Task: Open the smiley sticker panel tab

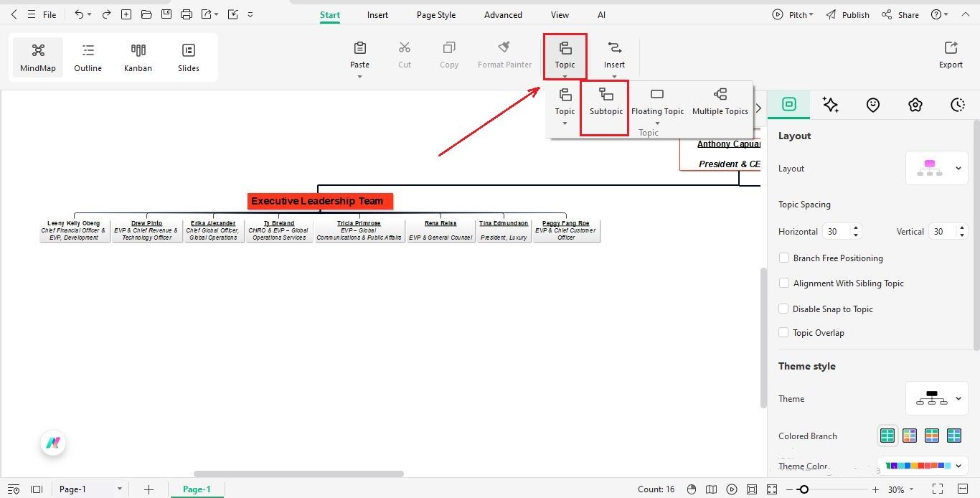Action: click(x=873, y=105)
